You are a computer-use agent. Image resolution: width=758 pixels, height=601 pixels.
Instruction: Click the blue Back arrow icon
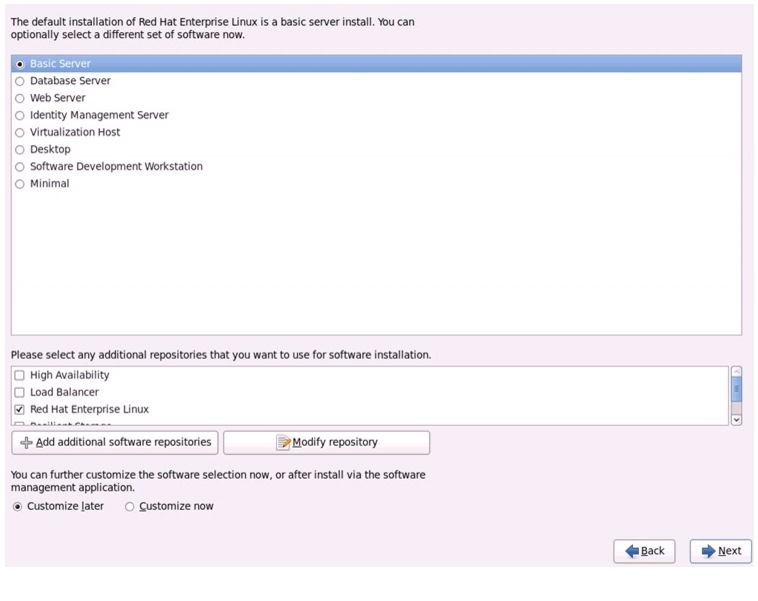[x=632, y=551]
